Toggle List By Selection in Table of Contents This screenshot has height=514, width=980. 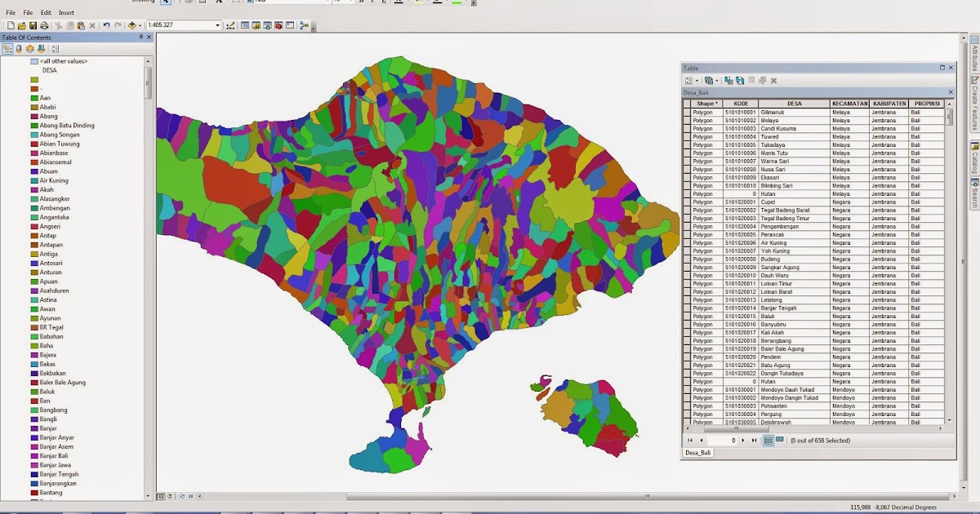pos(41,49)
